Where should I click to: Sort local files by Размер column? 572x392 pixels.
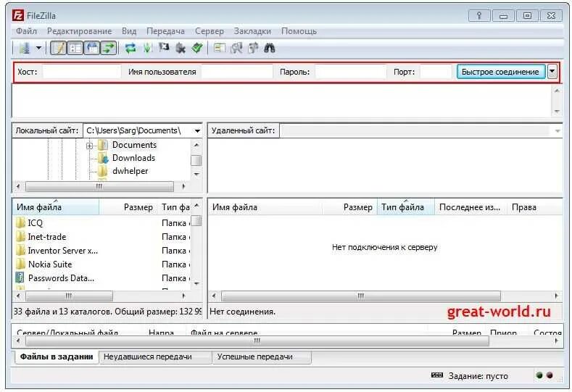(x=129, y=207)
